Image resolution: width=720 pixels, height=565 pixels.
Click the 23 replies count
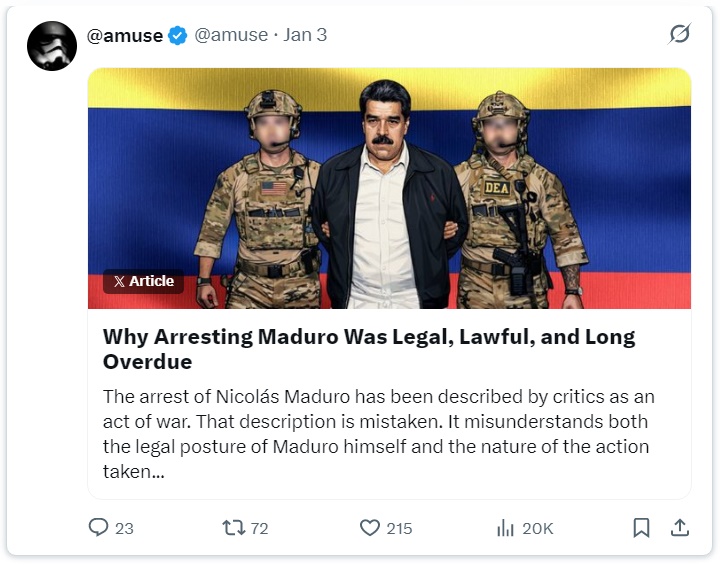[124, 528]
